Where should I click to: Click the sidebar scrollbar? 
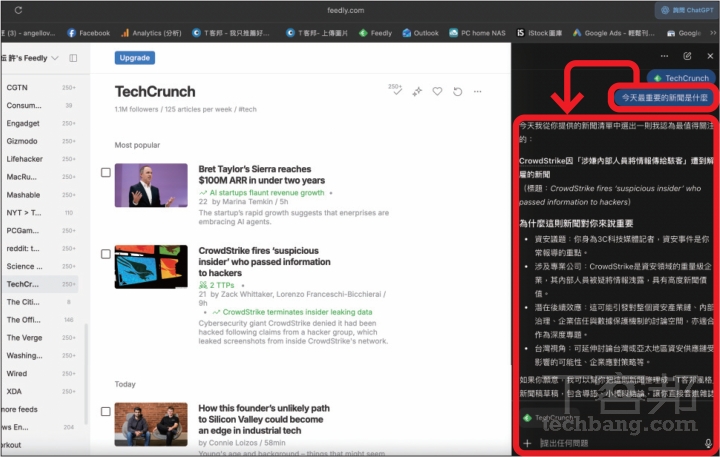(x=86, y=374)
